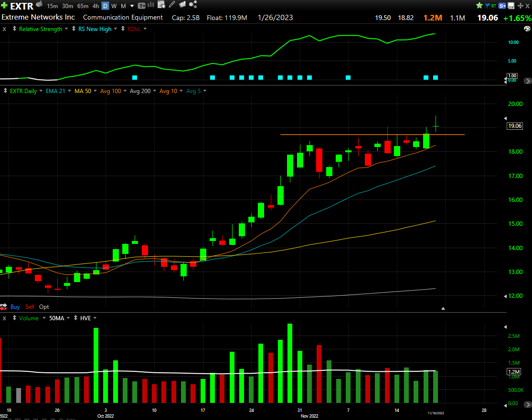This screenshot has width=532, height=420.
Task: Open the Avg 10 dropdown
Action: pyautogui.click(x=181, y=91)
